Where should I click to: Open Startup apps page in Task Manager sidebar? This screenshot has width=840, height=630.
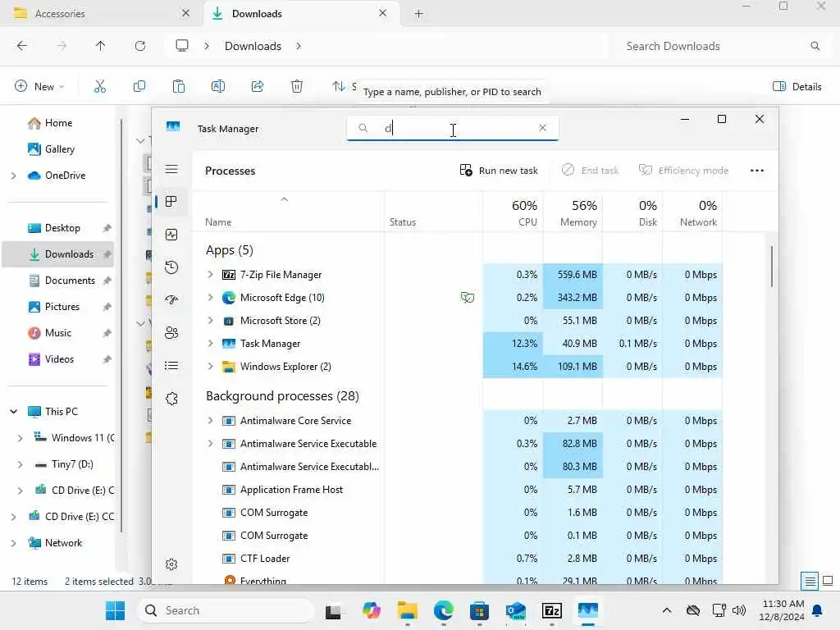point(171,300)
